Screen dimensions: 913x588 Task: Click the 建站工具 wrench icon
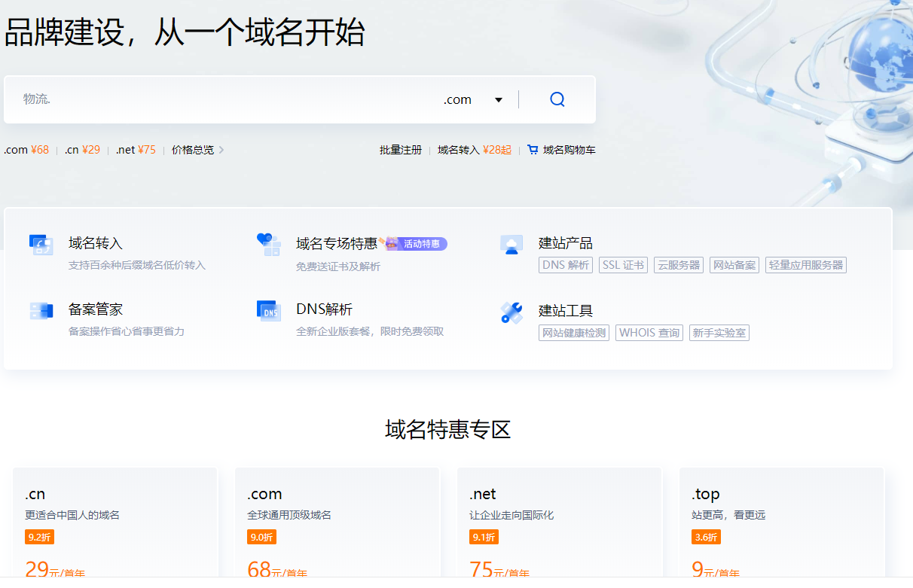[x=511, y=312]
